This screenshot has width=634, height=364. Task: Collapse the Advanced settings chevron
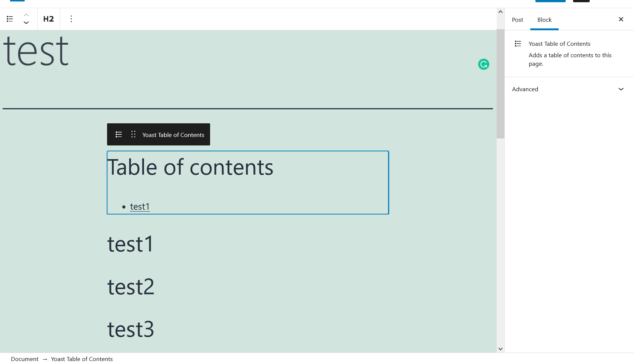click(621, 89)
